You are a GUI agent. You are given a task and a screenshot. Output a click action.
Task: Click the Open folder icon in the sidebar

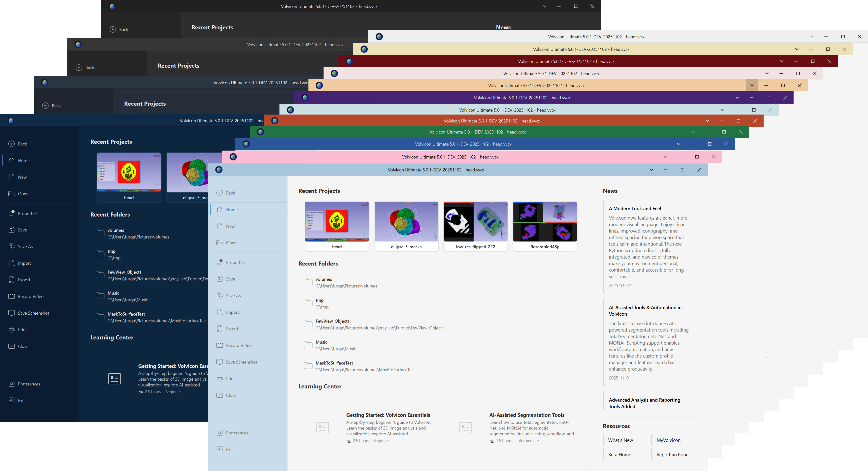click(x=220, y=242)
